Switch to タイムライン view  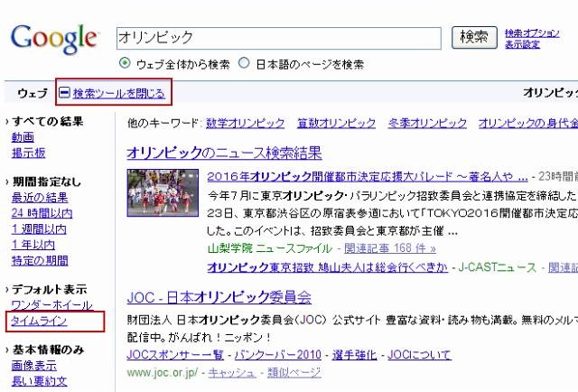coord(39,321)
